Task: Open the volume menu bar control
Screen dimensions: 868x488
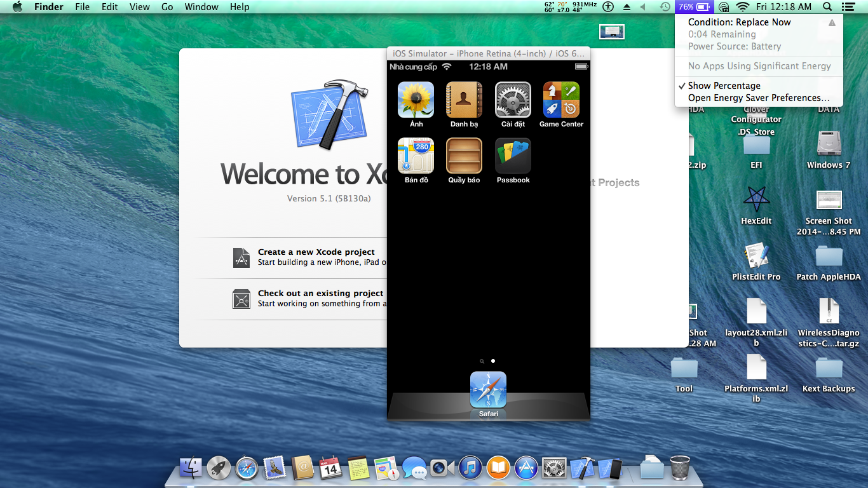Action: (x=643, y=7)
